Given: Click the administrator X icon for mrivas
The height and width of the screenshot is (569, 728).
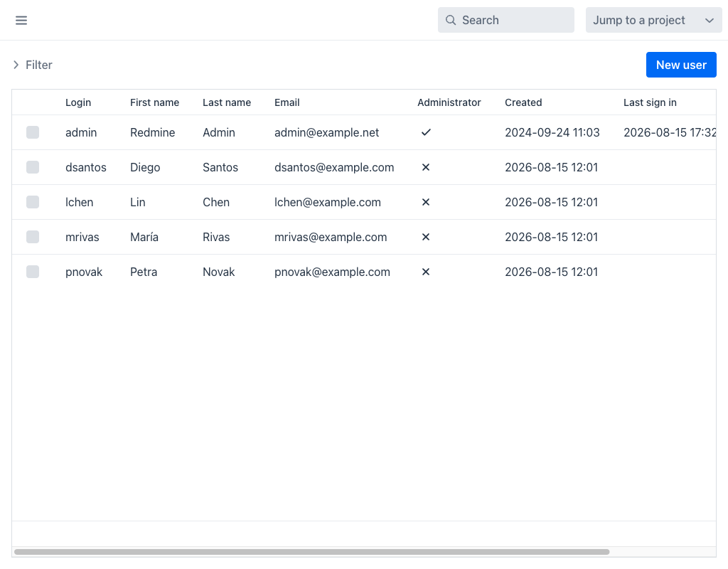Looking at the screenshot, I should click(425, 237).
